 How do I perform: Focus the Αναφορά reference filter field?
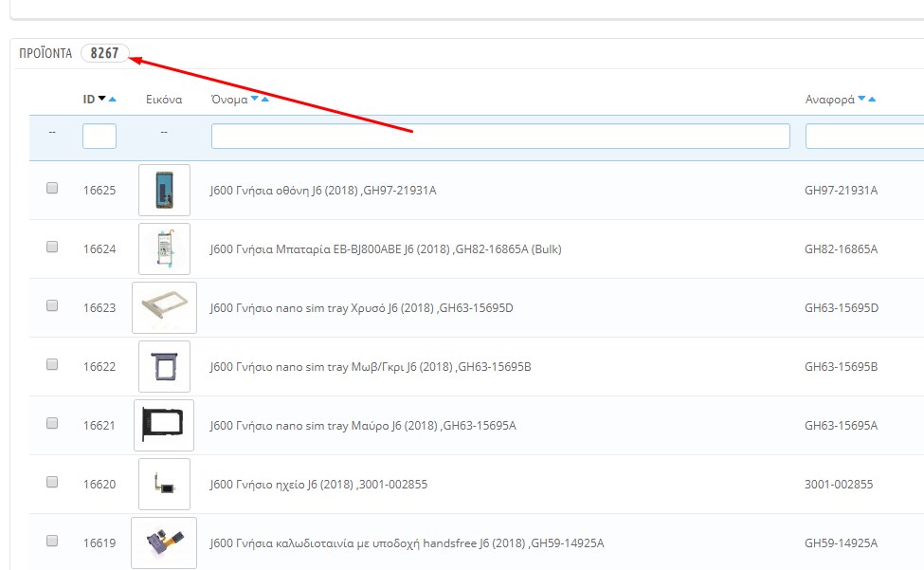(x=862, y=137)
